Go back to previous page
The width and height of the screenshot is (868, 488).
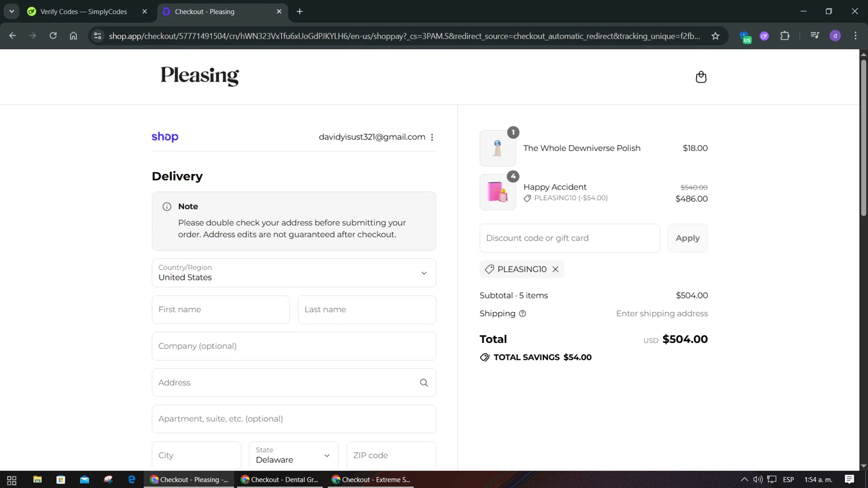(x=13, y=36)
